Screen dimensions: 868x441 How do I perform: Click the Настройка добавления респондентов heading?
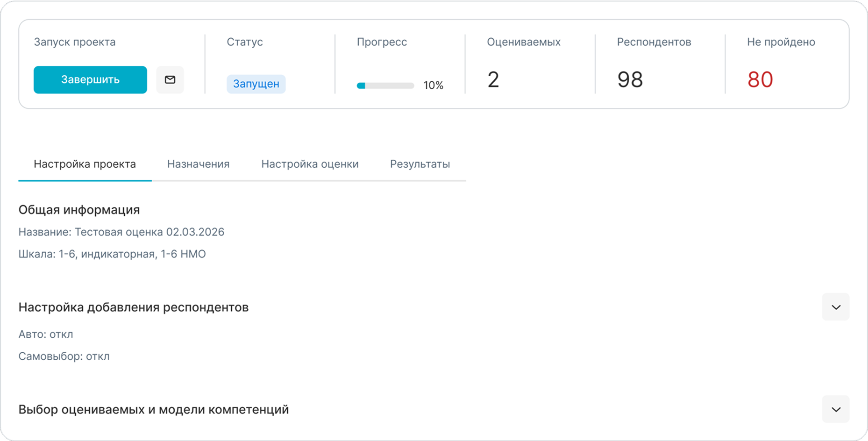[134, 307]
